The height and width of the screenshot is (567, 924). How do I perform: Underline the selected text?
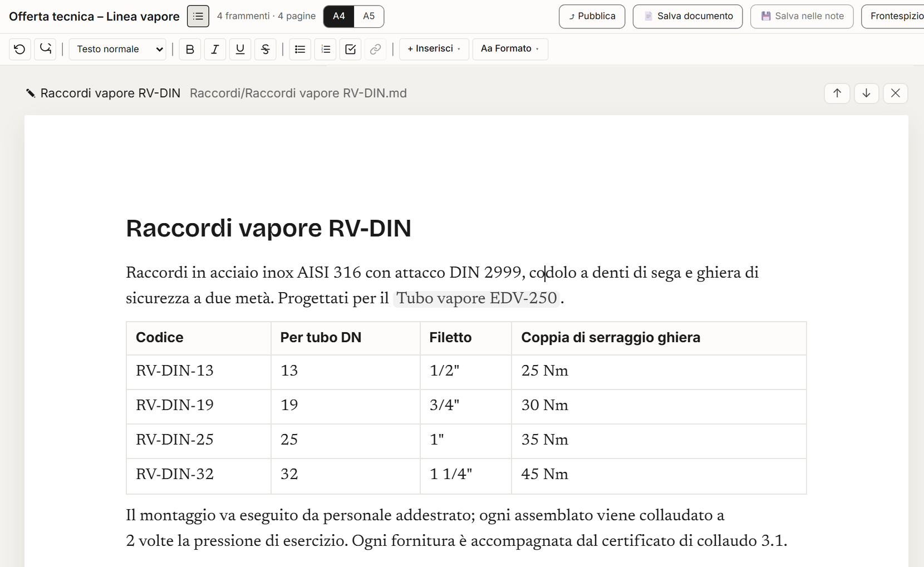coord(240,49)
